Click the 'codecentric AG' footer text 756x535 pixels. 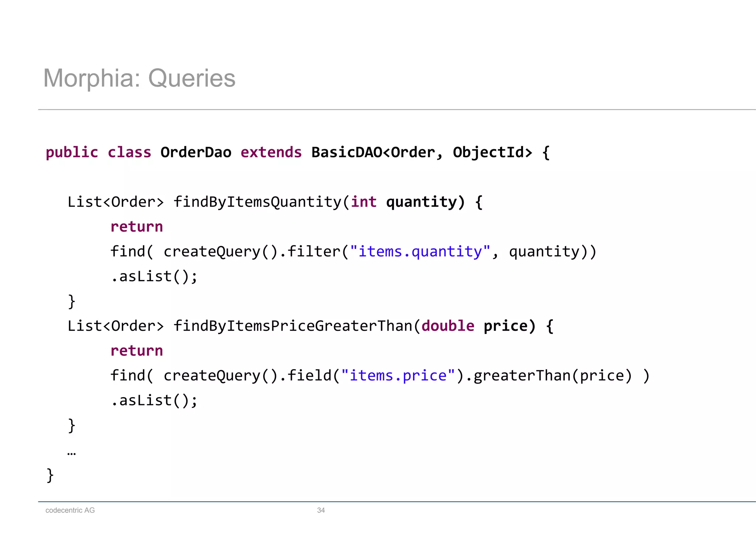[70, 510]
